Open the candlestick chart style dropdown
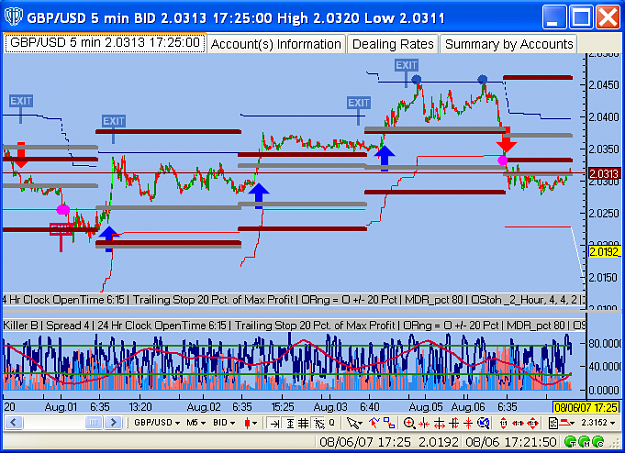Viewport: 625px width, 453px height. coord(251,423)
